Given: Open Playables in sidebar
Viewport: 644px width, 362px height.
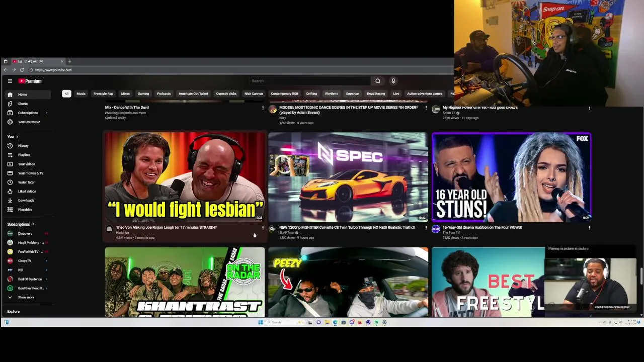Looking at the screenshot, I should click(x=25, y=210).
